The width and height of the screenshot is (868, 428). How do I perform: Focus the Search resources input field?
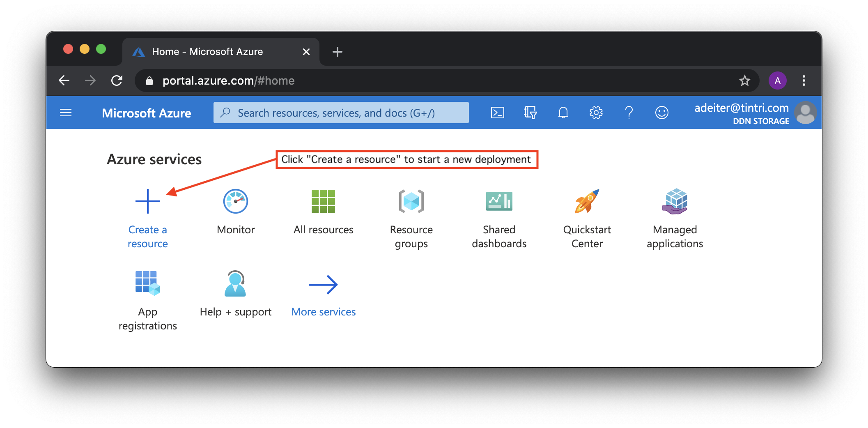(x=341, y=113)
